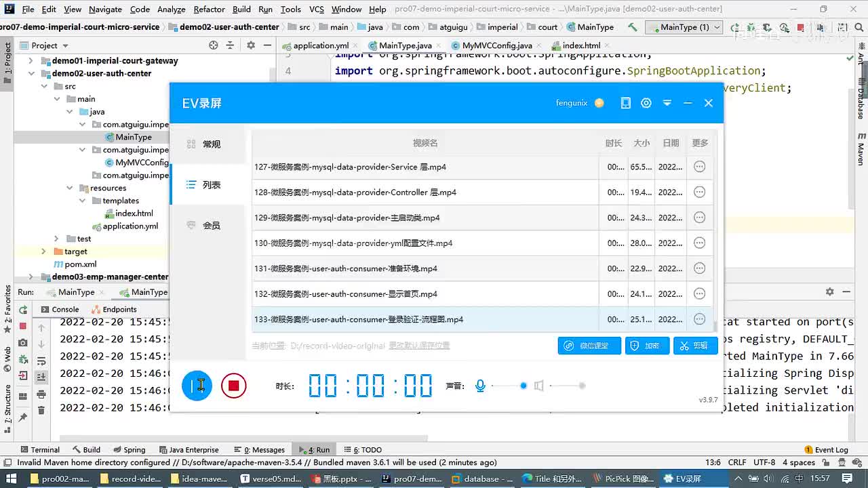
Task: Click the 加密 button
Action: pos(647,346)
